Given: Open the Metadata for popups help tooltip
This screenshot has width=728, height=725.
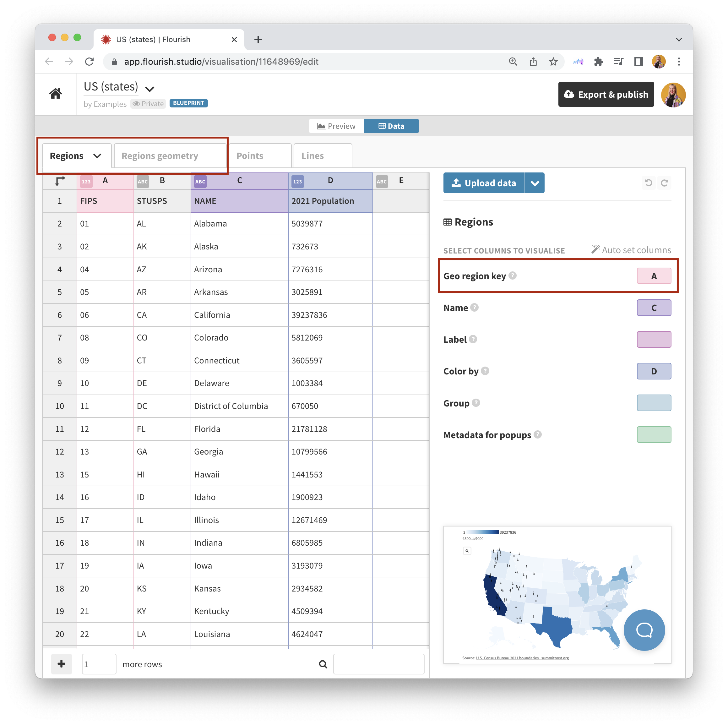Looking at the screenshot, I should (538, 434).
